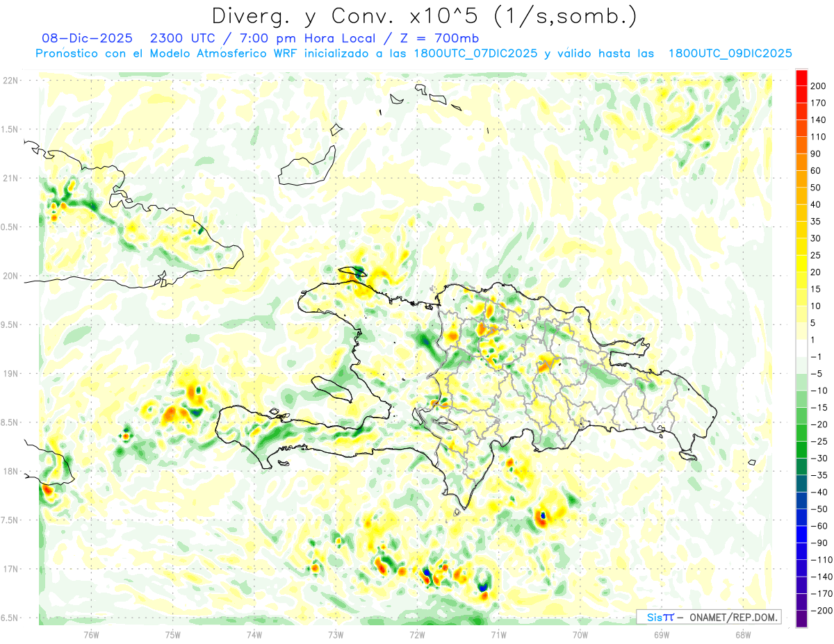Click the 'Pronostico con el Modelo Atmosferico WRF' line
This screenshot has height=644, width=834.
click(167, 53)
